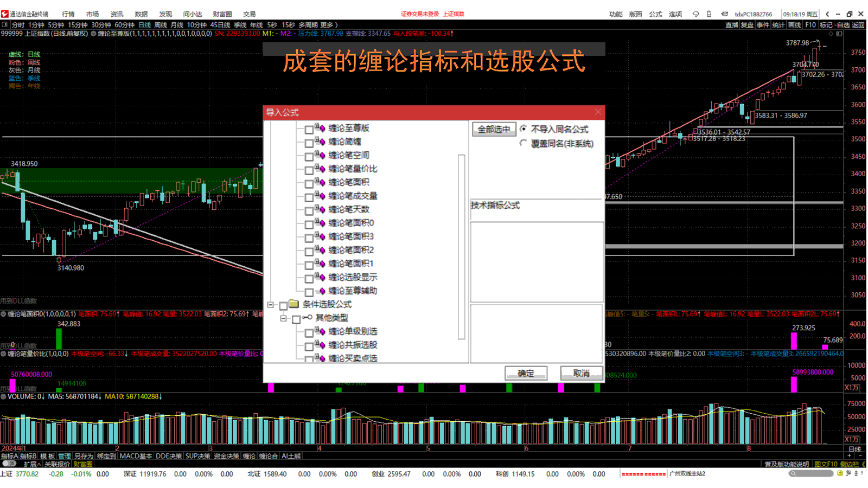The image size is (868, 488).
Task: Click the 取消 button to dismiss dialog
Action: click(x=581, y=373)
